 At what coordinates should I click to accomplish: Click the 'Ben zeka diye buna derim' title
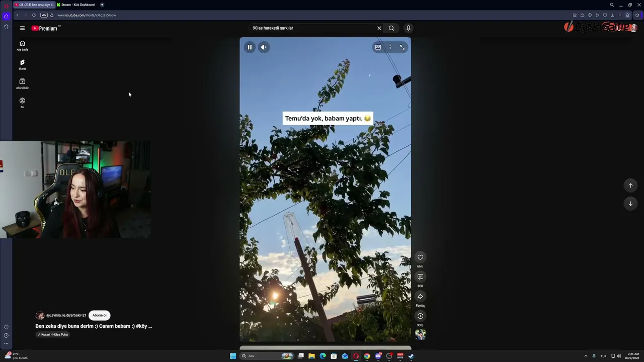[x=94, y=326]
